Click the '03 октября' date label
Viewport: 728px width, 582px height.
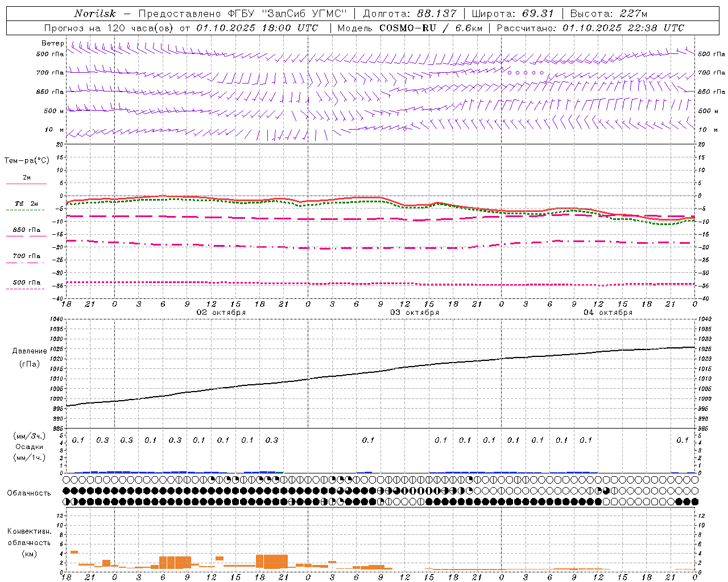tap(415, 313)
